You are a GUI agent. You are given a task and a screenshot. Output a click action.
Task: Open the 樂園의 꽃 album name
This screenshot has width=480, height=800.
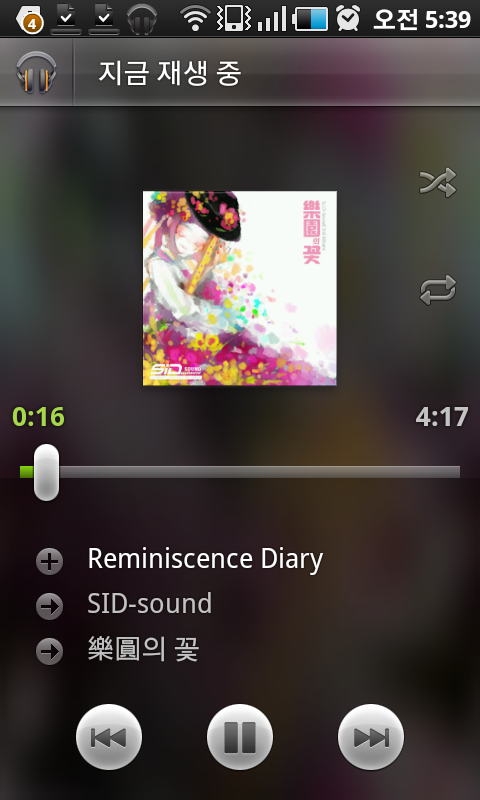pyautogui.click(x=143, y=649)
